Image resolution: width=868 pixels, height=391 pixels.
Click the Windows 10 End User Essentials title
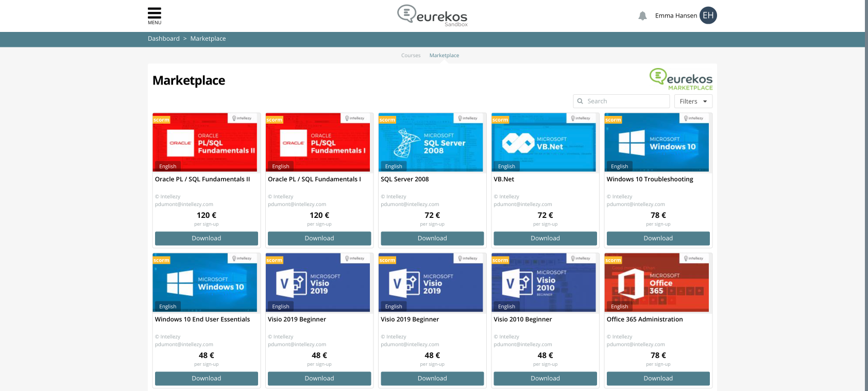202,319
